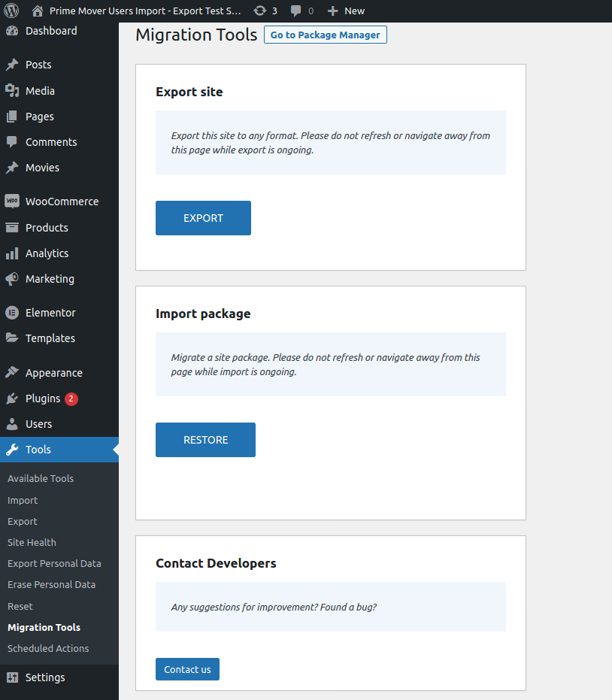Click the home icon in admin bar
Screen dimensions: 612x700
point(38,11)
